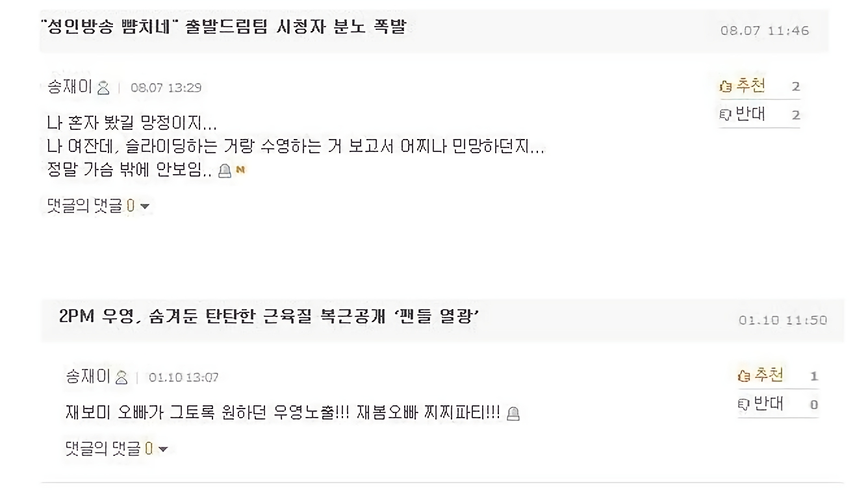This screenshot has height=504, width=868.
Task: Open the 2PM 우영 복근공개 article title
Action: pyautogui.click(x=269, y=317)
